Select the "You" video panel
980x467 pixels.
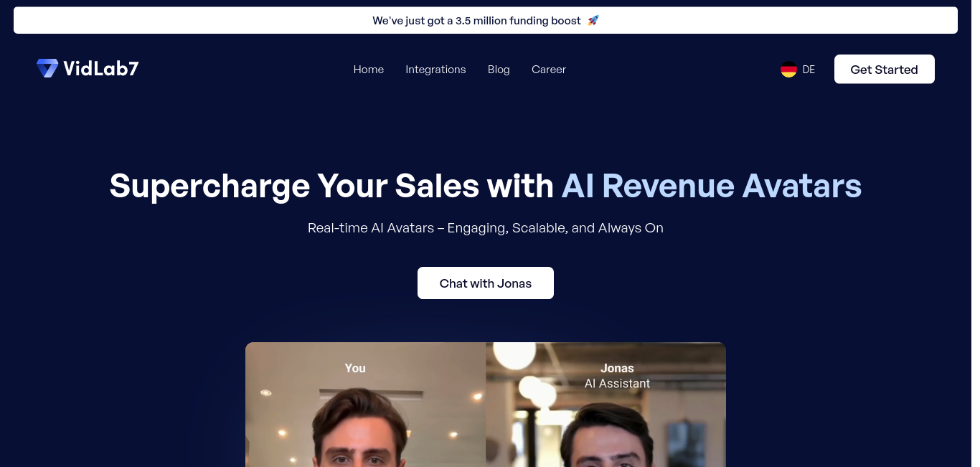(x=365, y=405)
